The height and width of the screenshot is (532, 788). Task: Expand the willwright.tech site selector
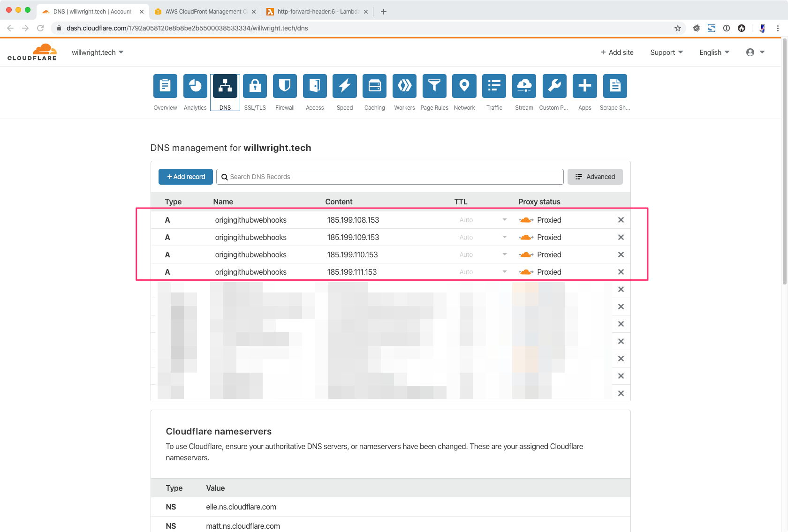point(98,52)
